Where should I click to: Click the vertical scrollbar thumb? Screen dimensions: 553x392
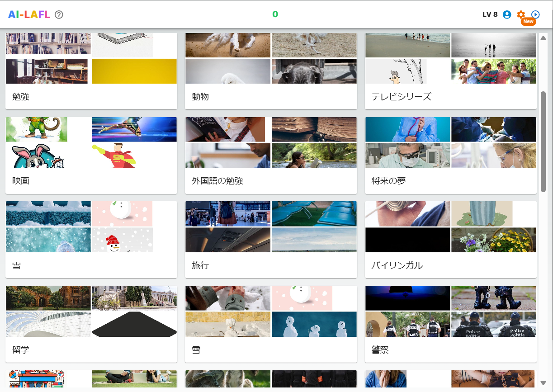[544, 142]
